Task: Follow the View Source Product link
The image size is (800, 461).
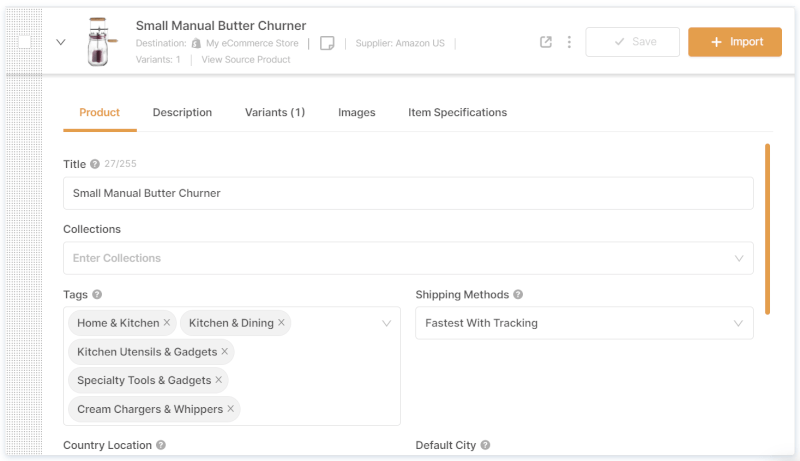Action: 246,60
